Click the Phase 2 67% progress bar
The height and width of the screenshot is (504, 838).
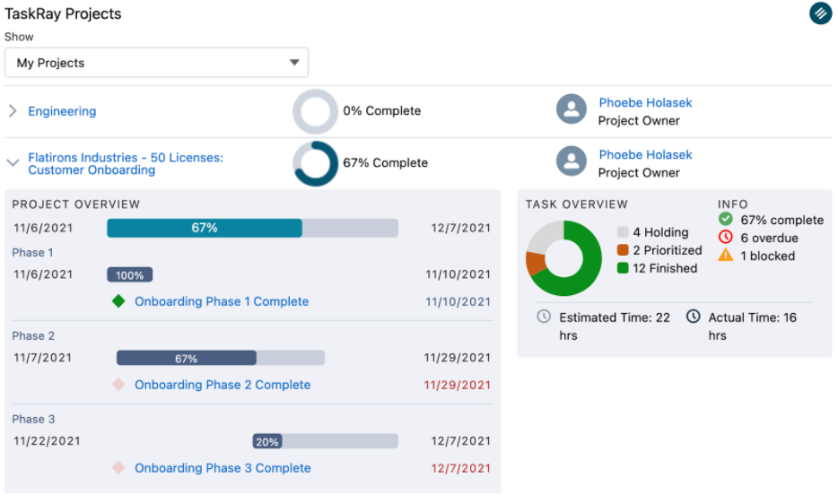pyautogui.click(x=220, y=358)
